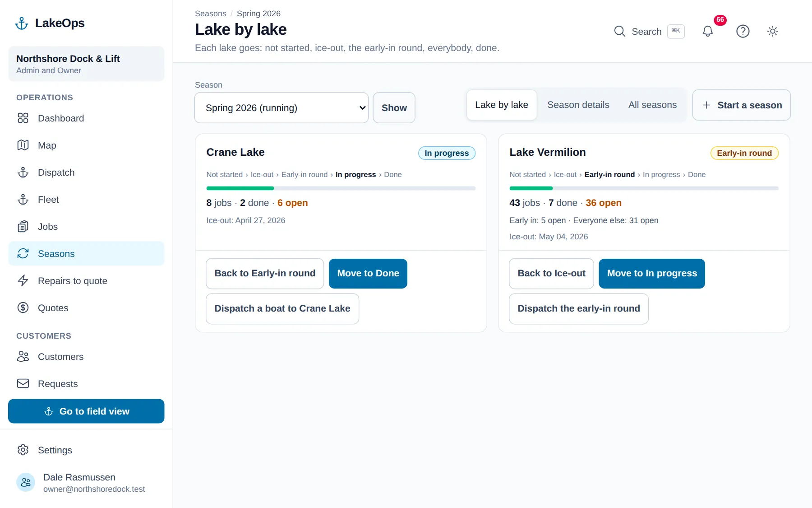Click the 66 notification badge

click(720, 20)
